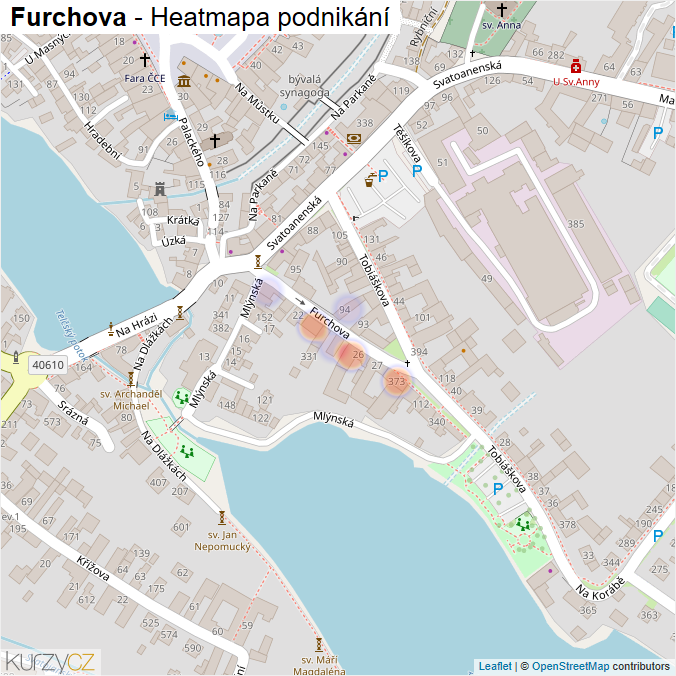Click the Na Můstku street label
Image resolution: width=676 pixels, height=676 pixels.
click(x=257, y=103)
